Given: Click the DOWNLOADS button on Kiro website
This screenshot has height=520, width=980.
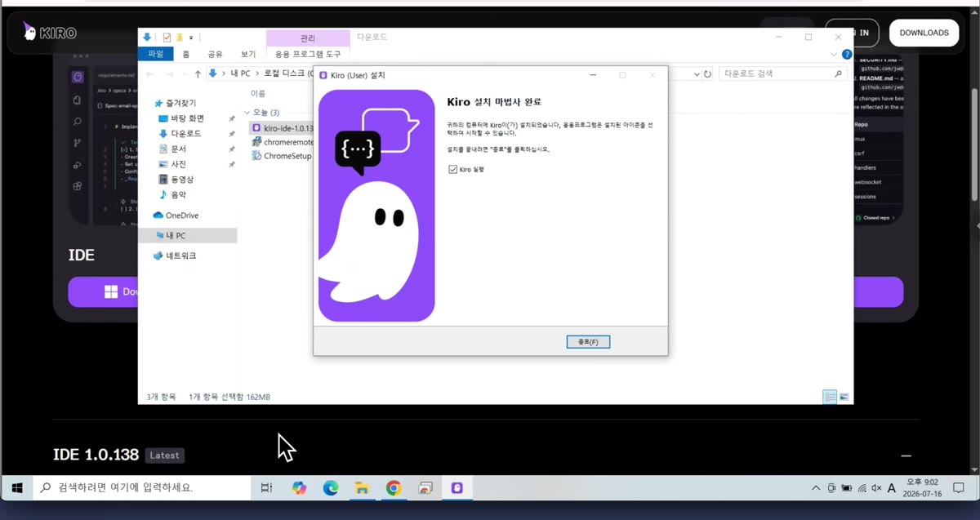Looking at the screenshot, I should coord(924,33).
